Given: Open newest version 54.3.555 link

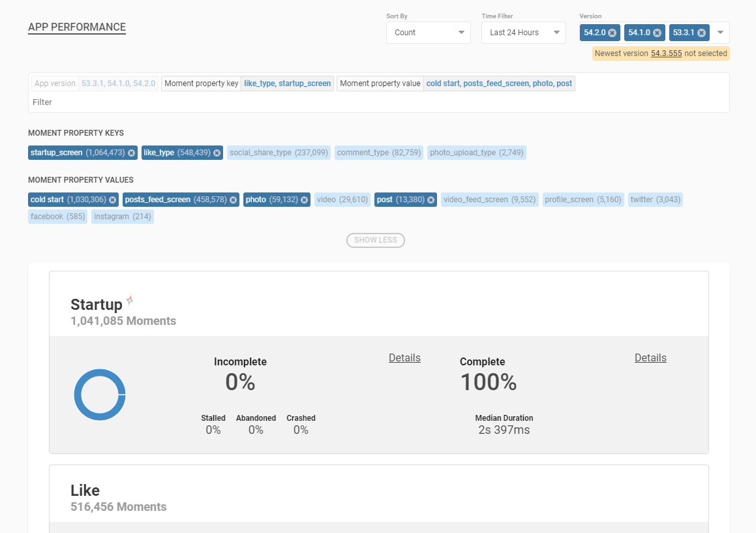Looking at the screenshot, I should click(667, 53).
